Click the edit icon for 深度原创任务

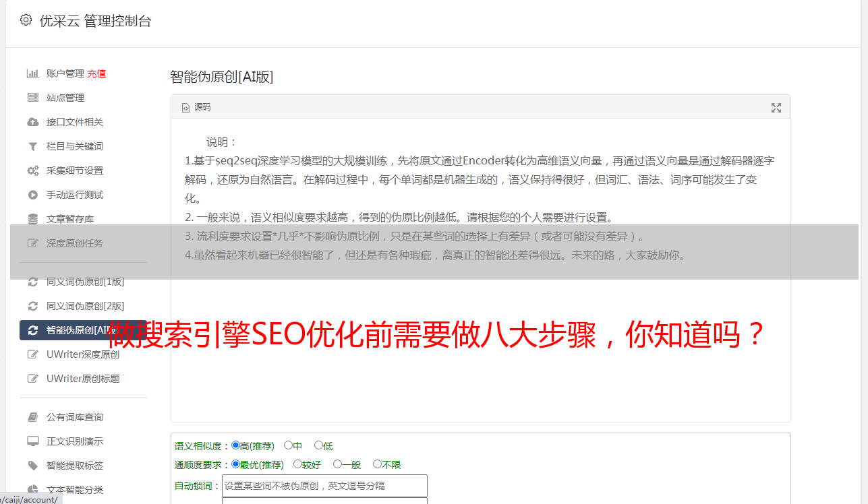click(32, 243)
